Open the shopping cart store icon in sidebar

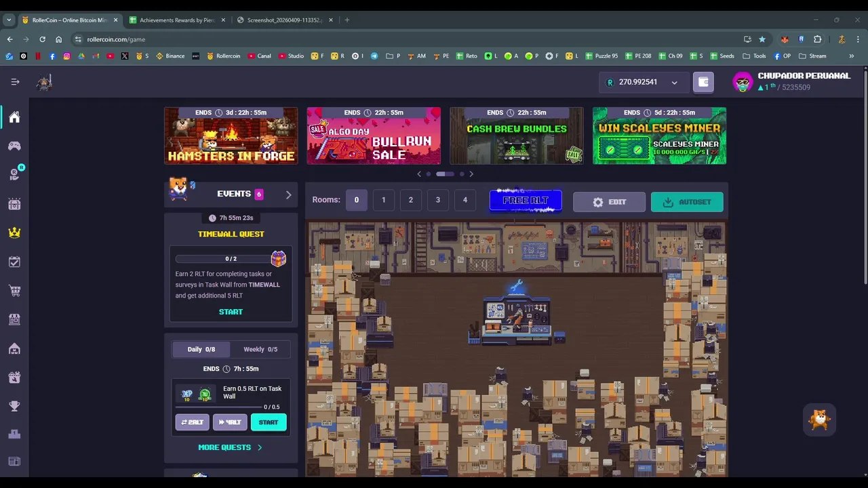point(14,291)
